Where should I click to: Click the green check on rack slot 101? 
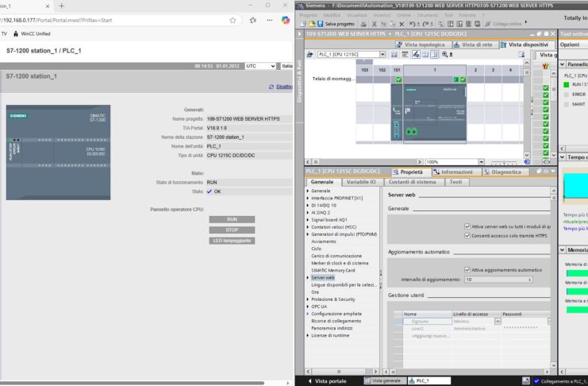(x=398, y=79)
